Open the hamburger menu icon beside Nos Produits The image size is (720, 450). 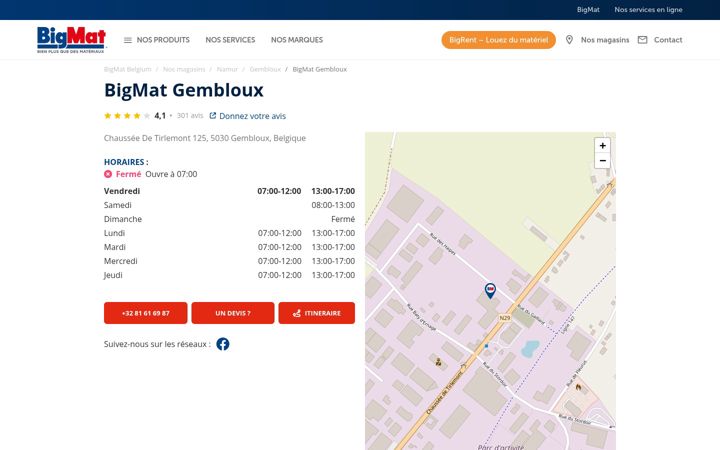coord(128,40)
